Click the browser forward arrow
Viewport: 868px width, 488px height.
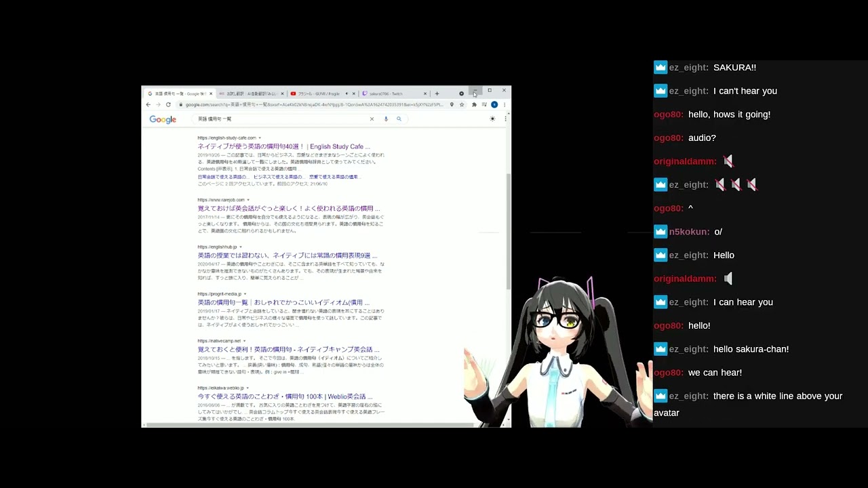pyautogui.click(x=158, y=104)
